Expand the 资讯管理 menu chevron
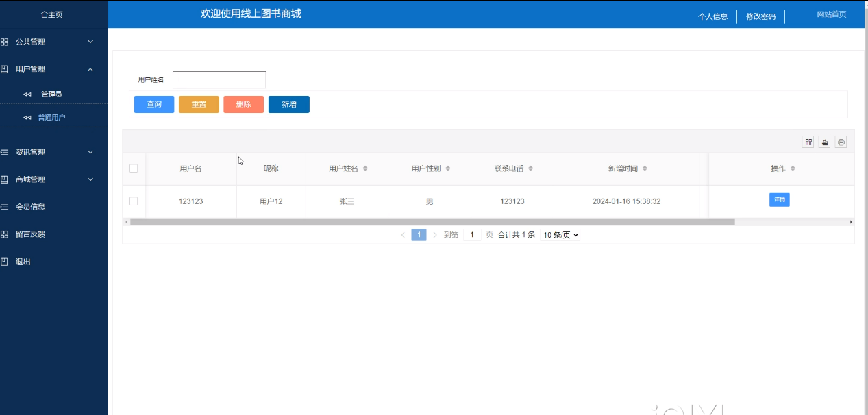Viewport: 868px width, 415px height. 90,152
